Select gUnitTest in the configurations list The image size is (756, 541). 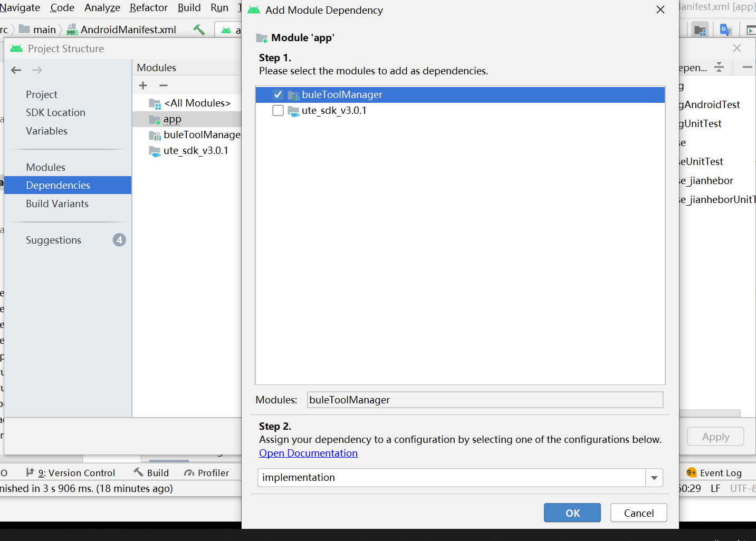tap(701, 123)
